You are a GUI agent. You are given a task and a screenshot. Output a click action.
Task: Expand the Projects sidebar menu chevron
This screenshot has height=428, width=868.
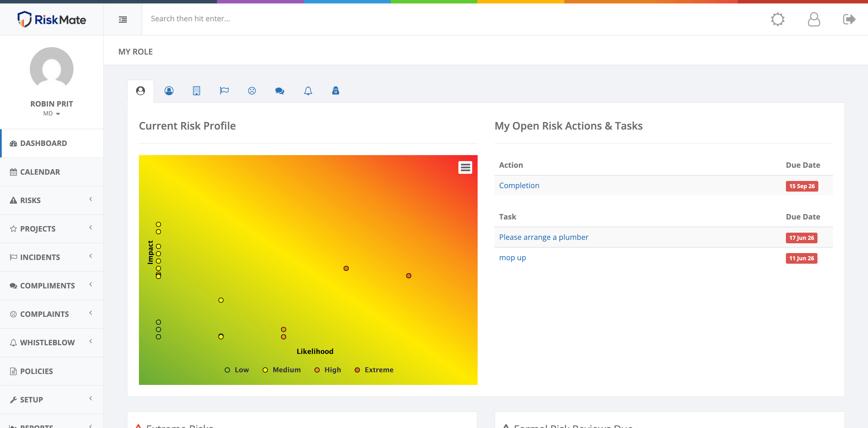click(x=91, y=228)
